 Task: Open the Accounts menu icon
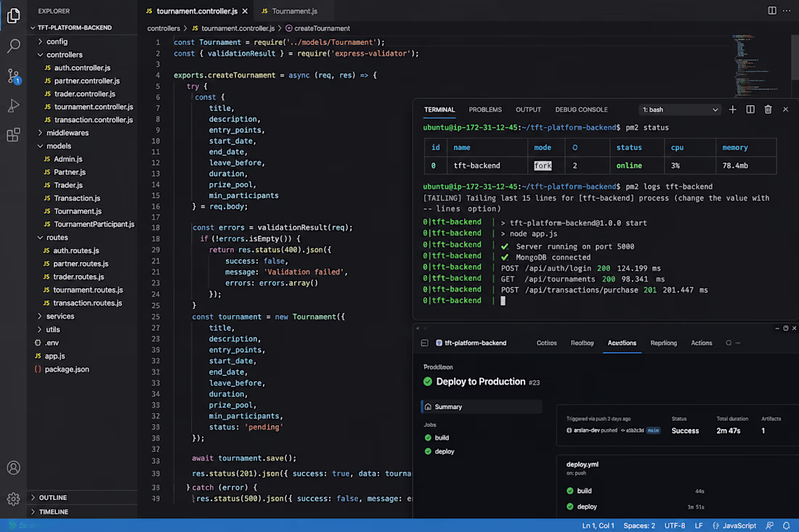click(14, 467)
